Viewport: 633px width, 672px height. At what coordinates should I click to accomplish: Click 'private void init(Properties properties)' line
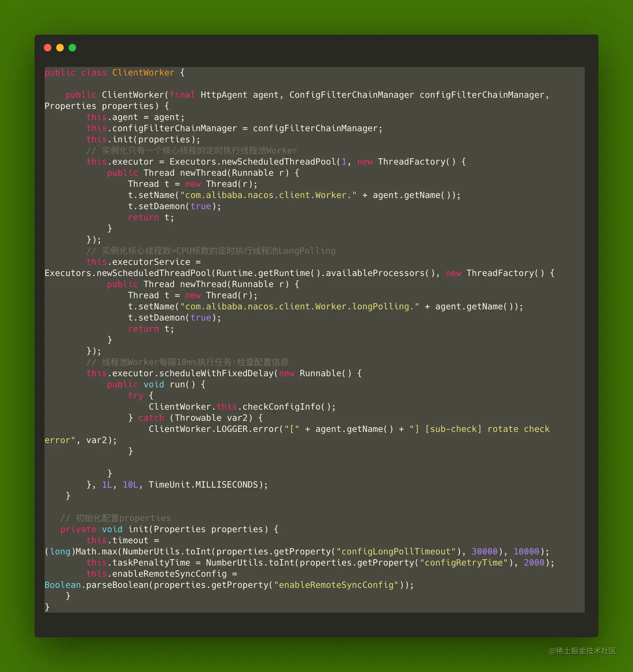point(169,530)
